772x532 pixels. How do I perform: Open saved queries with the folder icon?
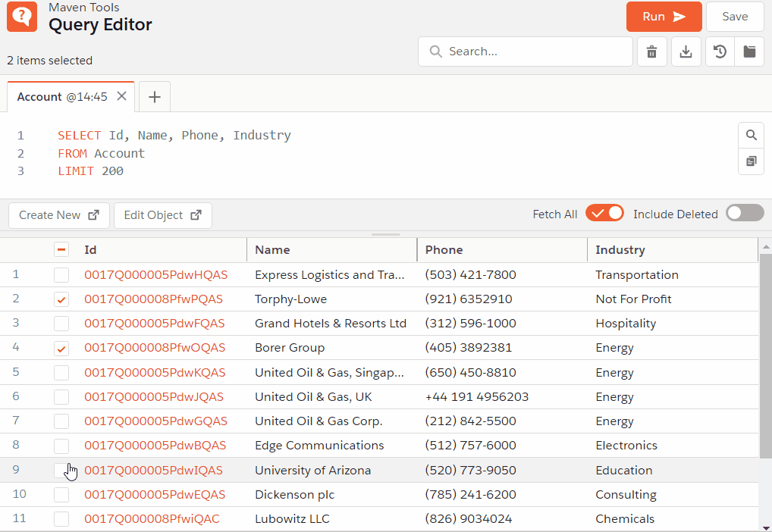coord(751,51)
